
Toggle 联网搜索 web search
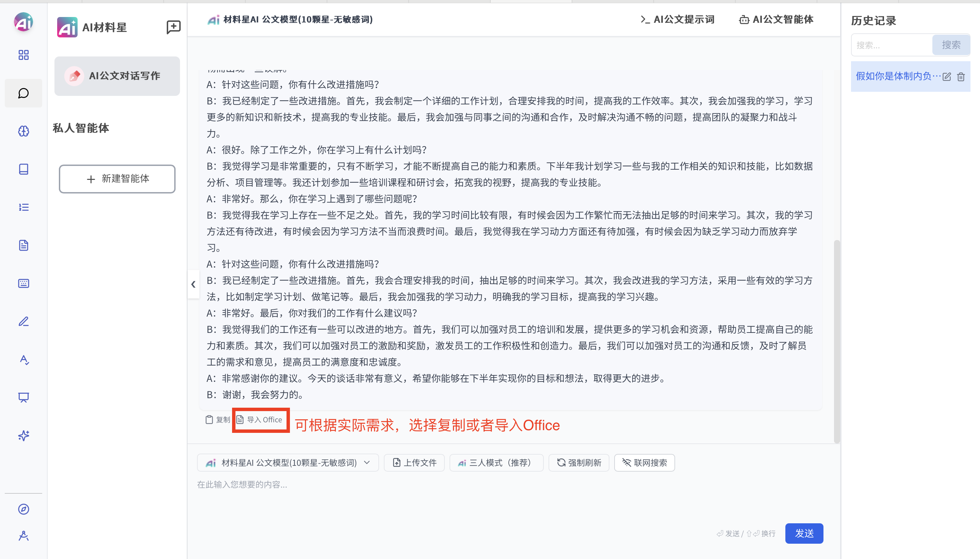(644, 463)
